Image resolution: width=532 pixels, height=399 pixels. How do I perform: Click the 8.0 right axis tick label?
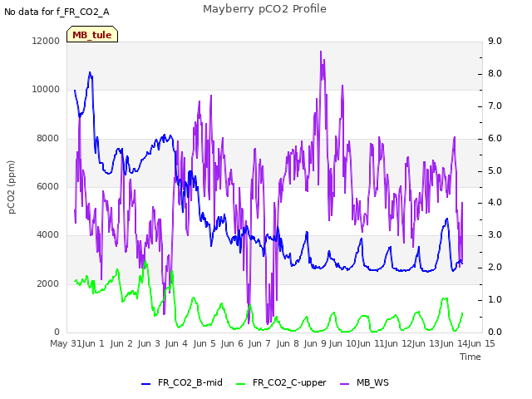(x=495, y=73)
